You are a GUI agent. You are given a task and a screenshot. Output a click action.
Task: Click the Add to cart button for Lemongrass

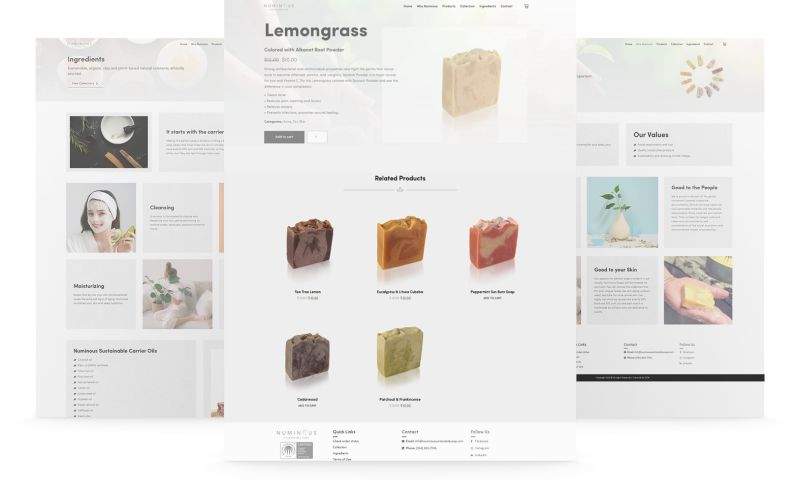[x=284, y=137]
